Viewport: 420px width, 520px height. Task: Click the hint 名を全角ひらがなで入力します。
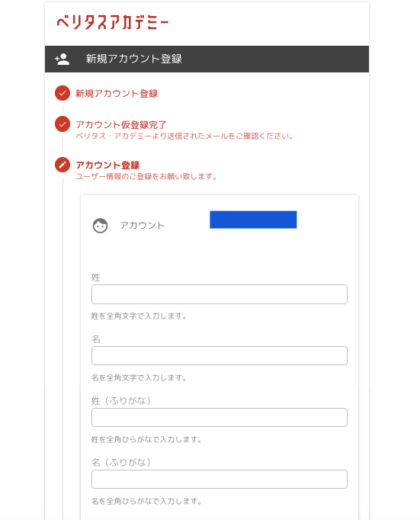click(x=146, y=501)
